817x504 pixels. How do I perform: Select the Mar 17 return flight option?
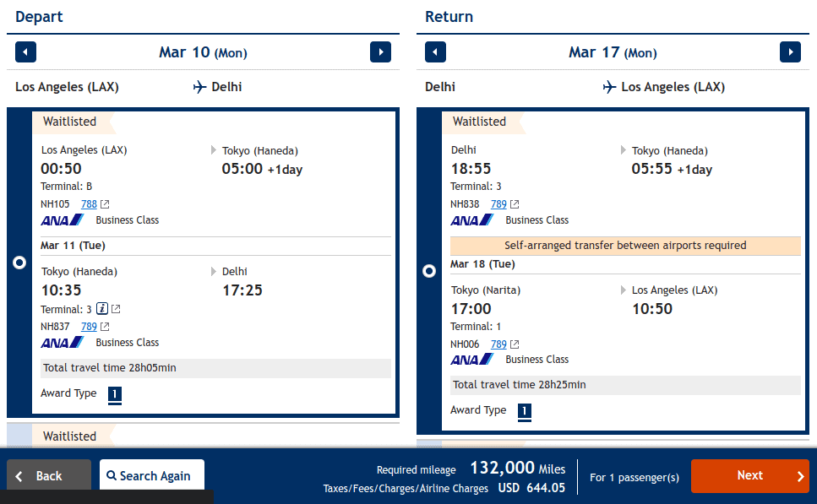click(429, 271)
